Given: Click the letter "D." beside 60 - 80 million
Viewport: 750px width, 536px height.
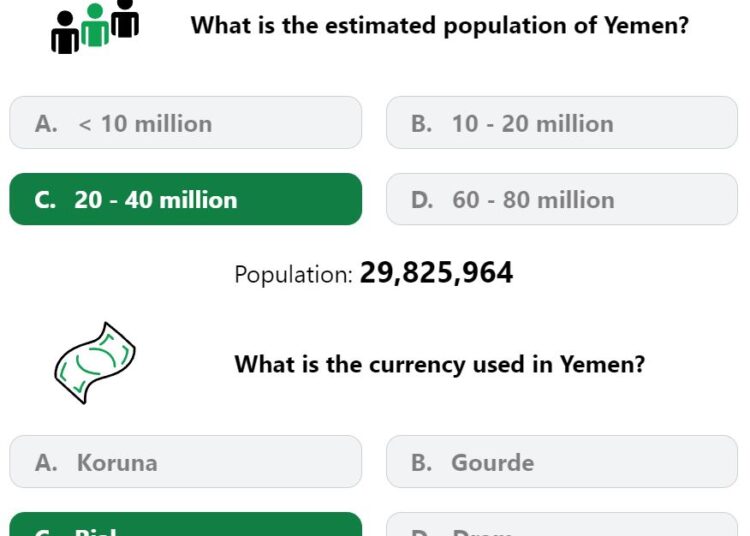Looking at the screenshot, I should coord(422,200).
